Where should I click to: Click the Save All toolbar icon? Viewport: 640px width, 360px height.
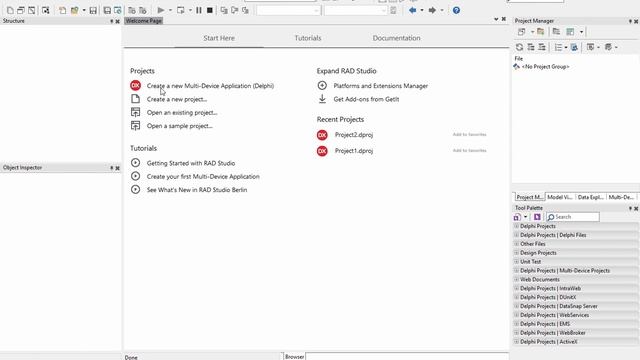coord(107,10)
